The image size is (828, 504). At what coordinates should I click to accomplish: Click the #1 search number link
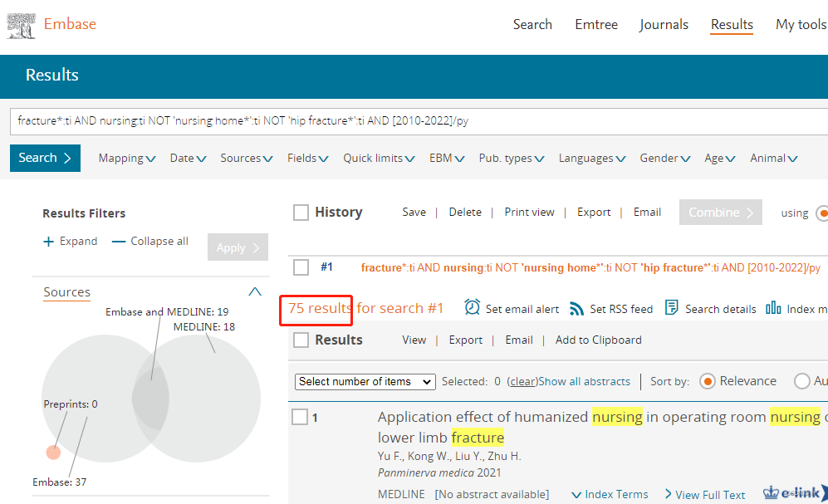point(327,267)
